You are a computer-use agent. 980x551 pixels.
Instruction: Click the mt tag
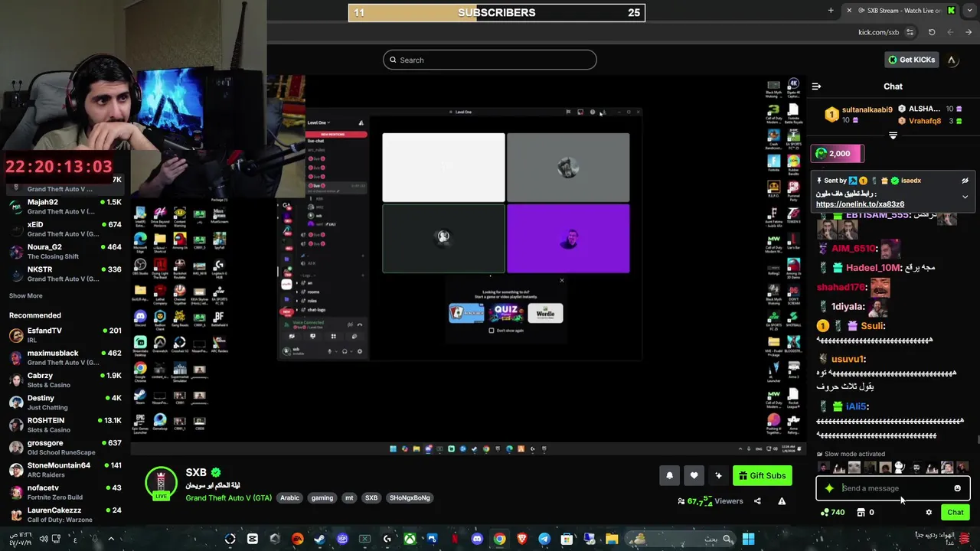[349, 498]
